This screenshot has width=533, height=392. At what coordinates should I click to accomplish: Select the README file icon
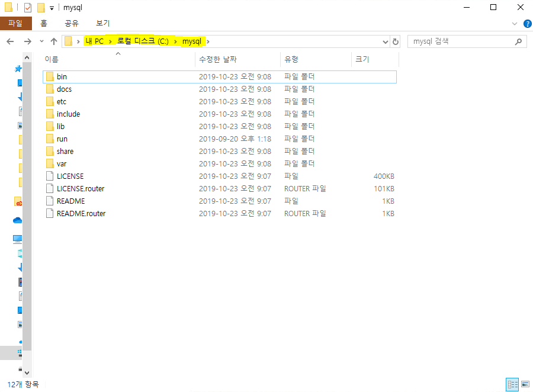[50, 201]
